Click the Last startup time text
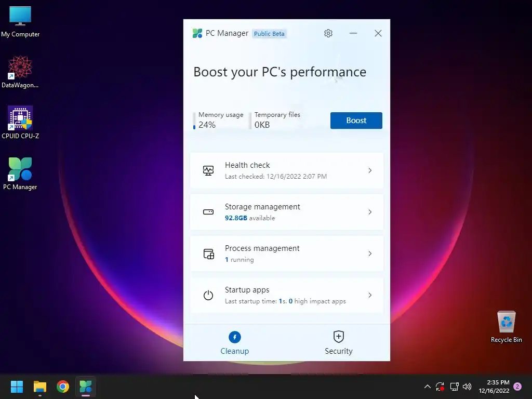532x399 pixels. pos(285,301)
